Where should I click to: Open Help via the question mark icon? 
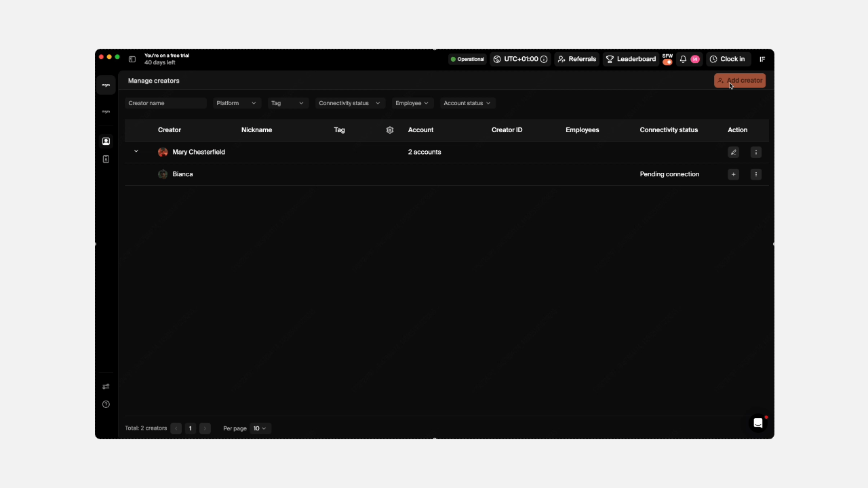(106, 404)
